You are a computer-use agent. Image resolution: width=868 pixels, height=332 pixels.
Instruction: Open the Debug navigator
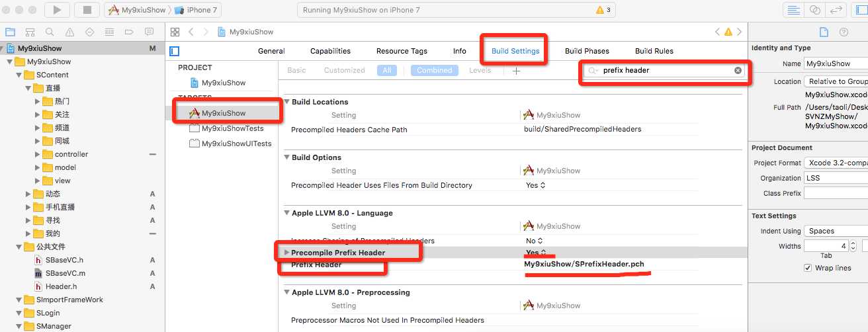109,32
